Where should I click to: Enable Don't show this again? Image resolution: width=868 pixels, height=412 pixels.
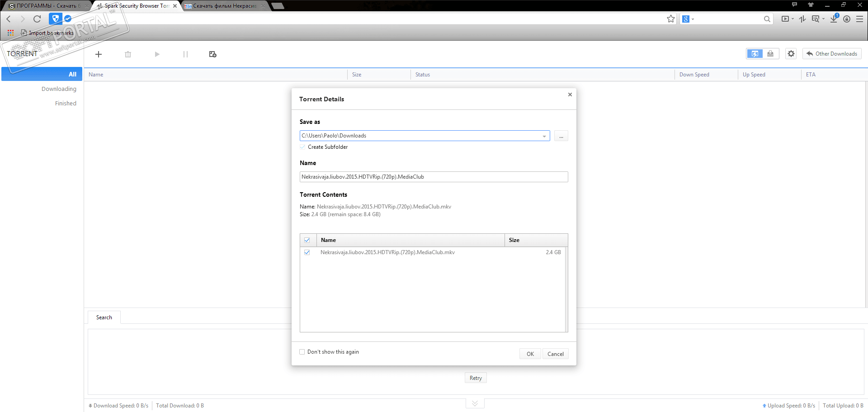302,352
